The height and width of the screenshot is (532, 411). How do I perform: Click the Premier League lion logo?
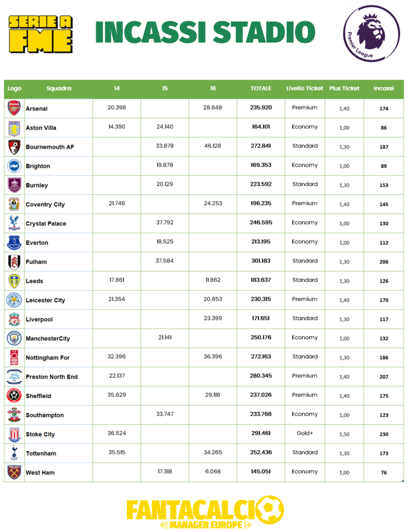(x=371, y=33)
